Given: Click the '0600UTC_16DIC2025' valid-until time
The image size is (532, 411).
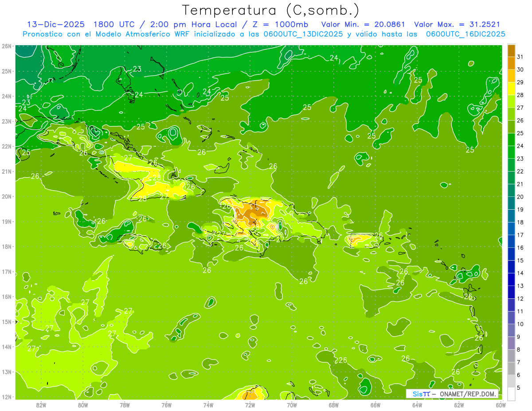Looking at the screenshot, I should 466,34.
